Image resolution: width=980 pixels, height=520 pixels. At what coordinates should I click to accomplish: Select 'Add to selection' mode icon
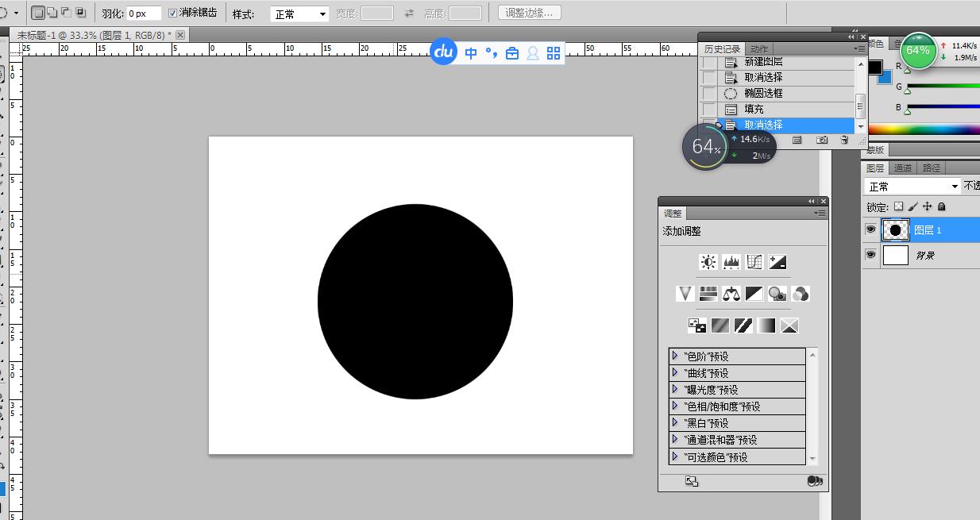click(x=52, y=13)
